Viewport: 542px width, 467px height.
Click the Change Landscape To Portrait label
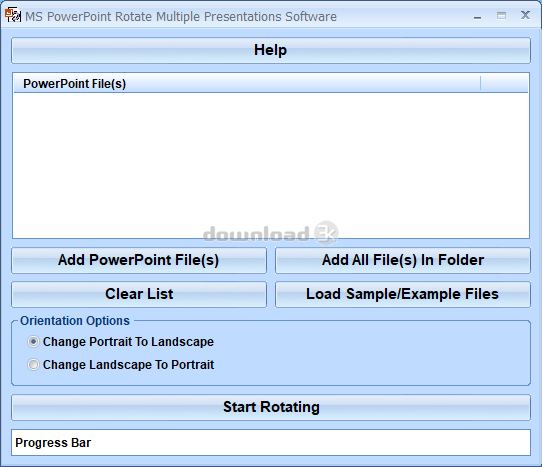coord(128,365)
